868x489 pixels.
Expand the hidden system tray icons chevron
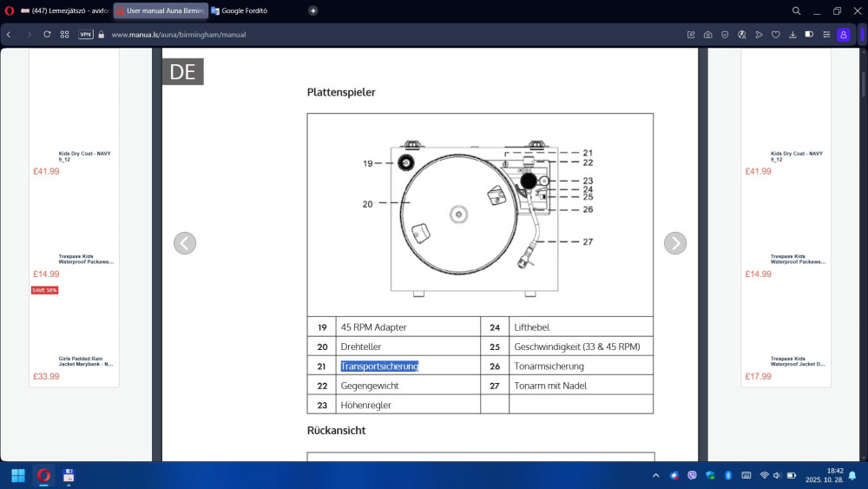click(x=655, y=475)
